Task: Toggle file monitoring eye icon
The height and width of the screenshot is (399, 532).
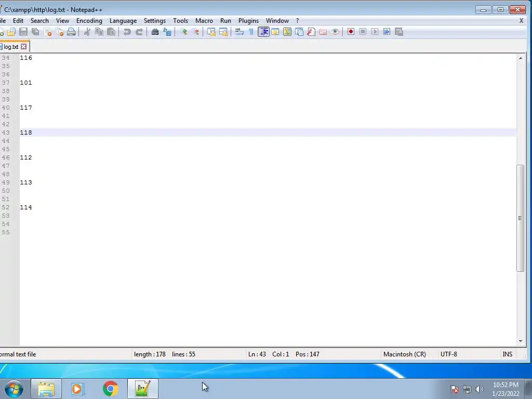Action: [x=335, y=32]
